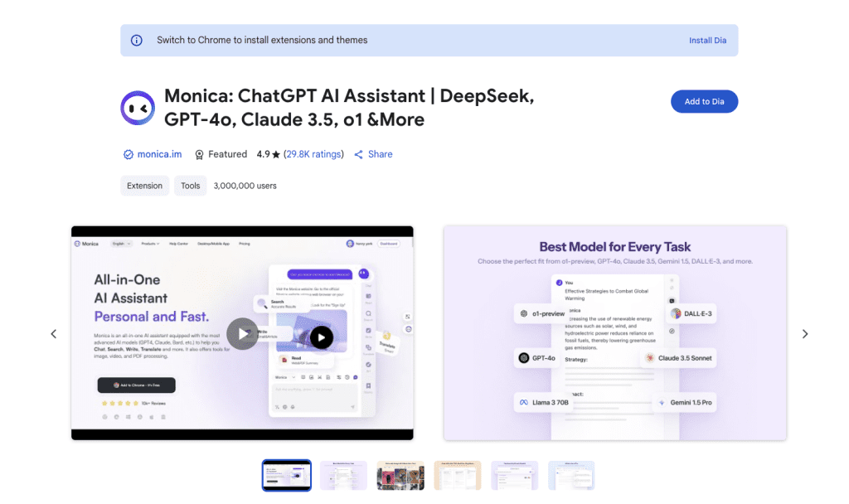Screen dimensions: 849x504
Task: Select the Extension category tag
Action: pos(144,186)
